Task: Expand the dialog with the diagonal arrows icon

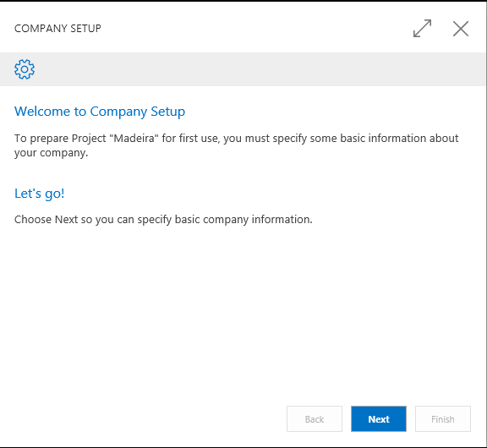Action: pyautogui.click(x=422, y=29)
